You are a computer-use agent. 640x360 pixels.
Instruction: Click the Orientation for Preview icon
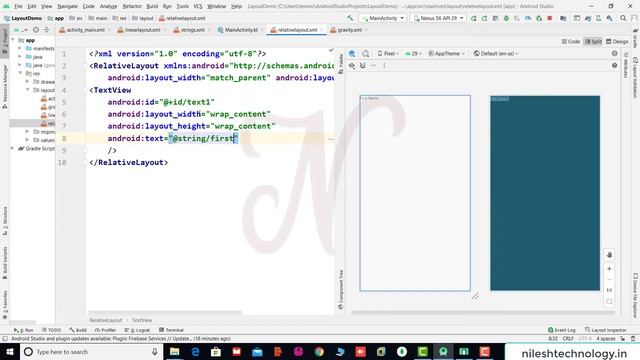(365, 53)
